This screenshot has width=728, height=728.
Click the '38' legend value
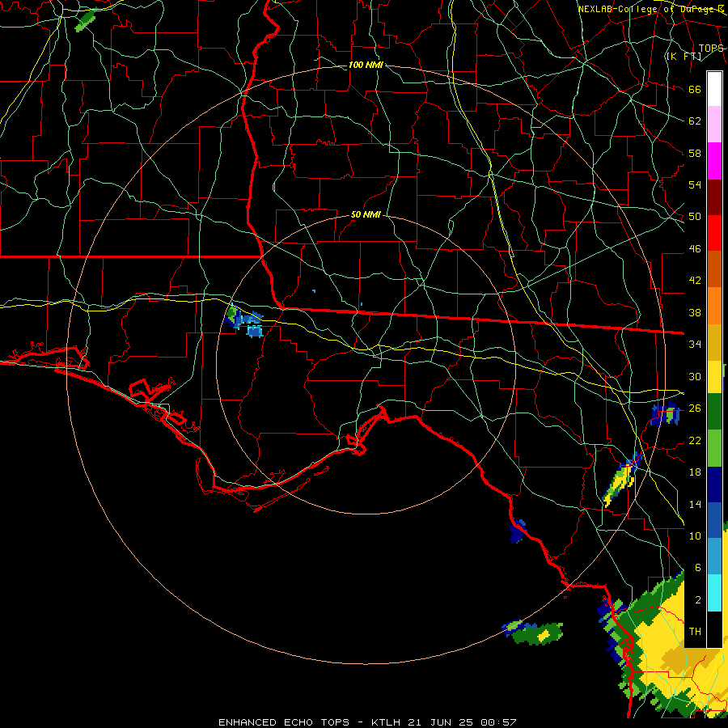click(x=695, y=312)
